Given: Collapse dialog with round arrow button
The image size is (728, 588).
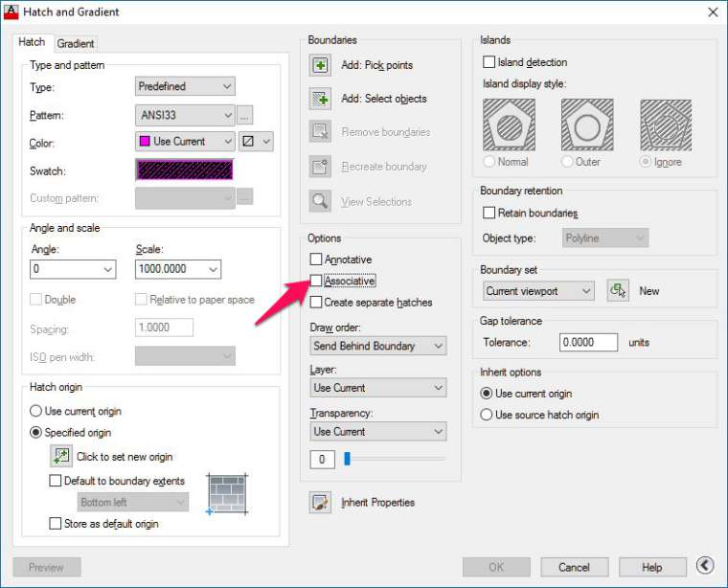Looking at the screenshot, I should (706, 567).
